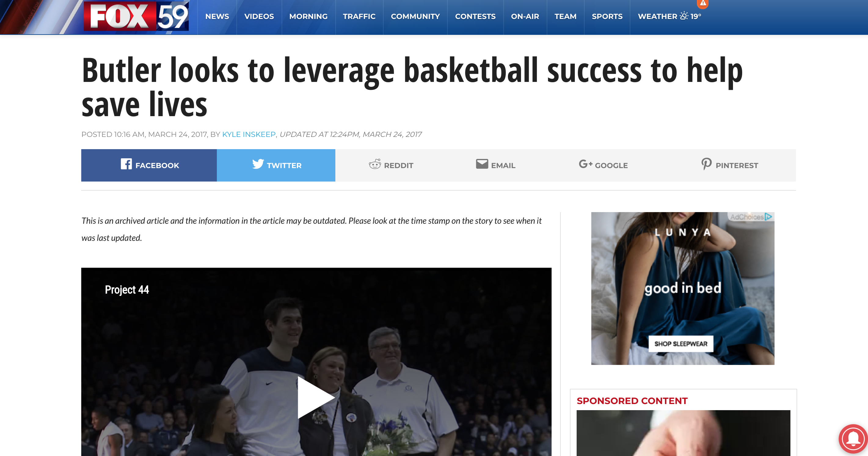Open the CONTESTS menu

pos(475,17)
